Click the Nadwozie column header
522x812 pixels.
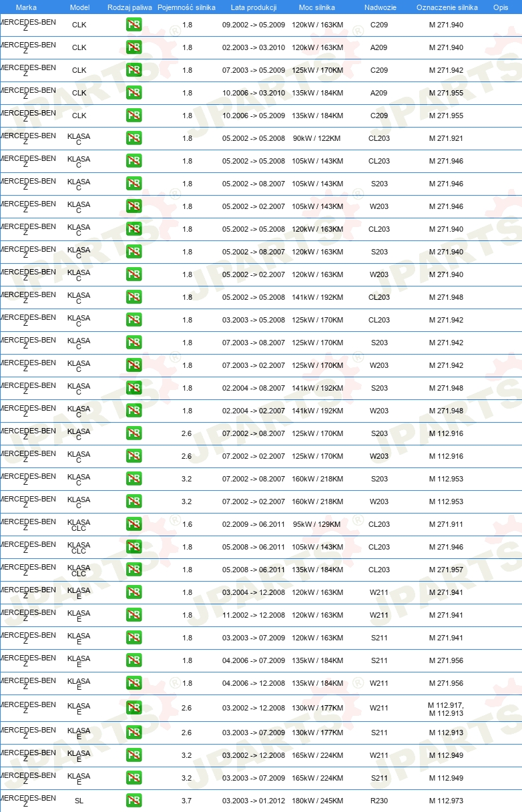click(379, 7)
